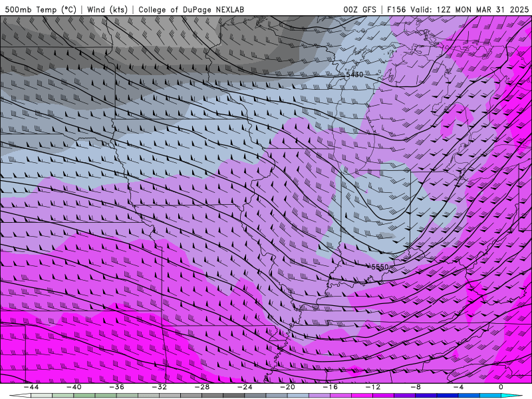Click the -20 colorbar tick label

click(x=287, y=387)
